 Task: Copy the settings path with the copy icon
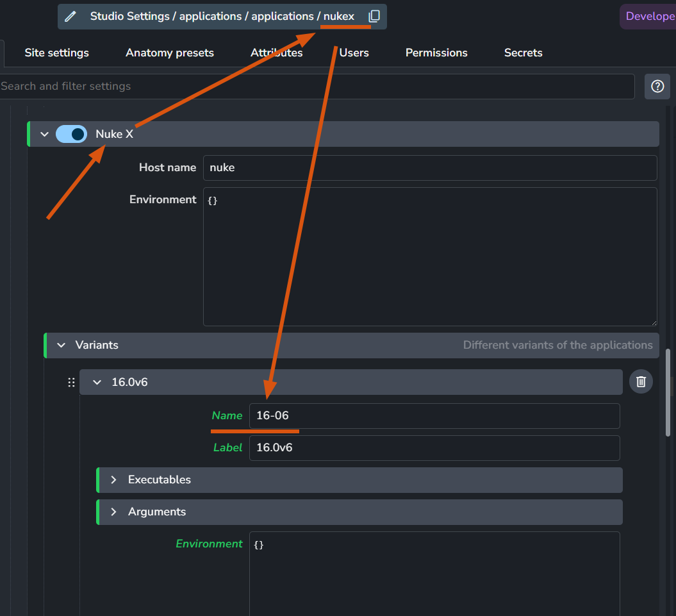[374, 17]
